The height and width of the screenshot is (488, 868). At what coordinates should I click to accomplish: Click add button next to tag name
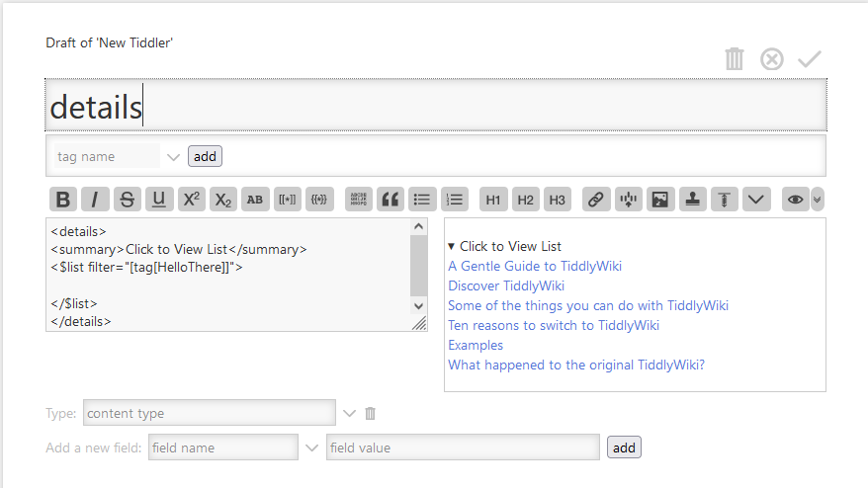coord(205,157)
